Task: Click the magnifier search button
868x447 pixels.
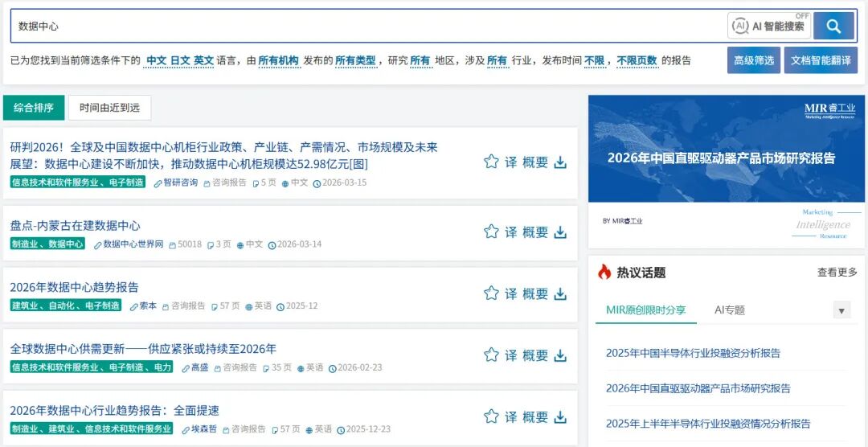Action: pos(833,26)
